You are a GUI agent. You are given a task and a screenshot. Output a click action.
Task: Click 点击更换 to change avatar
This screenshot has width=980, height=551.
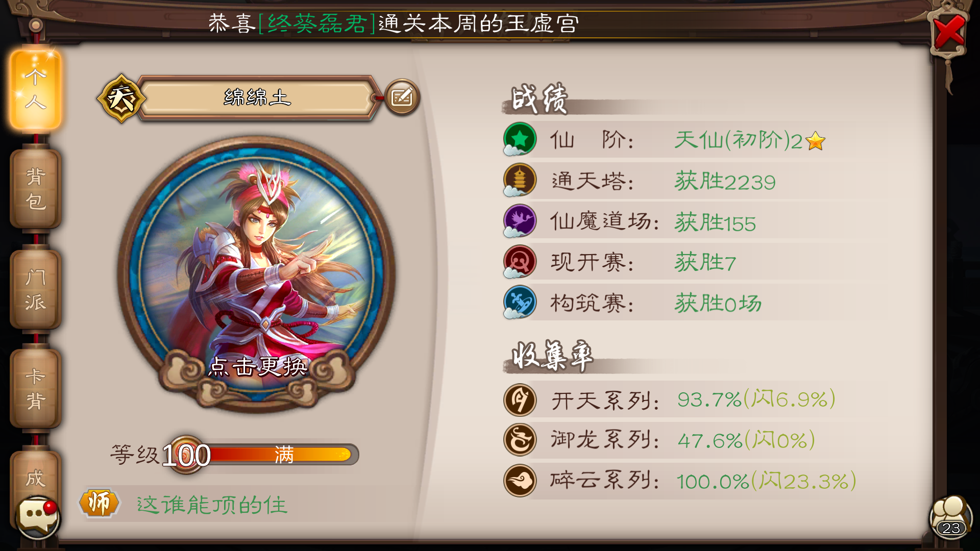point(258,367)
